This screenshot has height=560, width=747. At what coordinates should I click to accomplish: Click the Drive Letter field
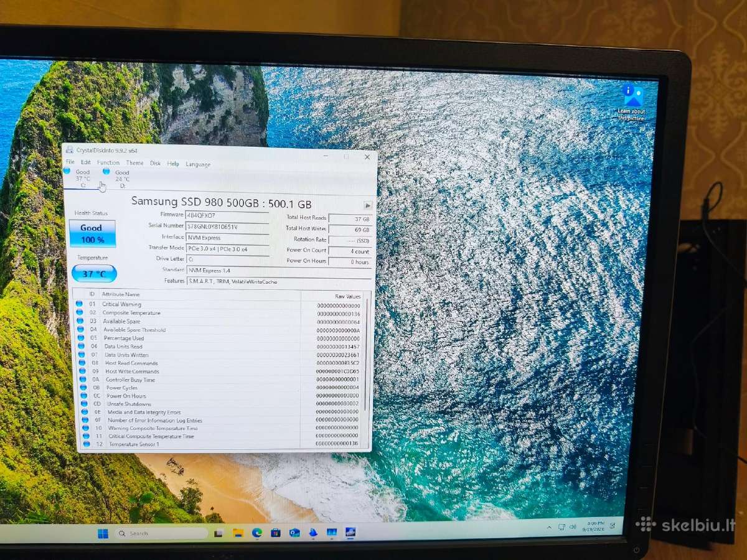pos(227,259)
